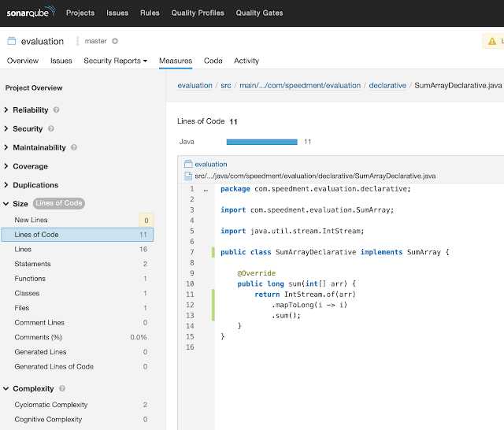The width and height of the screenshot is (504, 430).
Task: Select the Lines of Code measure
Action: tap(77, 235)
